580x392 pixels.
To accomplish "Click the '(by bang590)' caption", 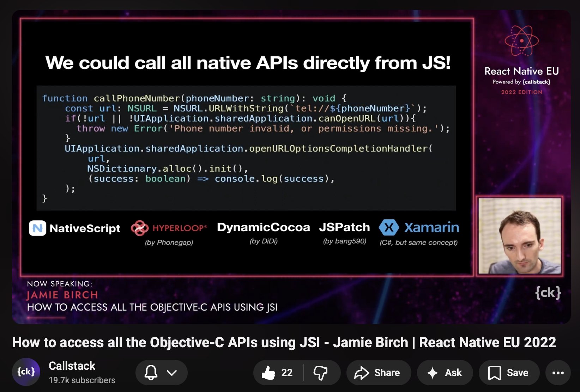I will click(345, 241).
